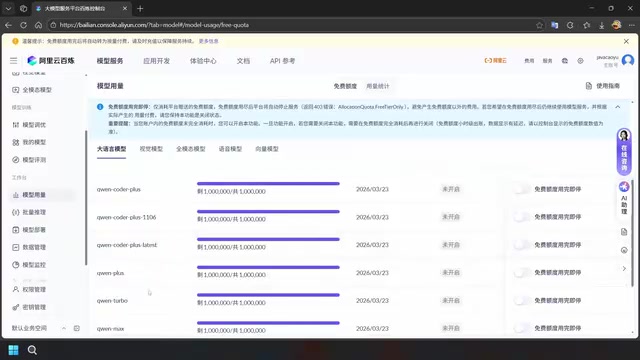The width and height of the screenshot is (640, 360).
Task: Click document icon in right floating bar
Action: coord(624,232)
